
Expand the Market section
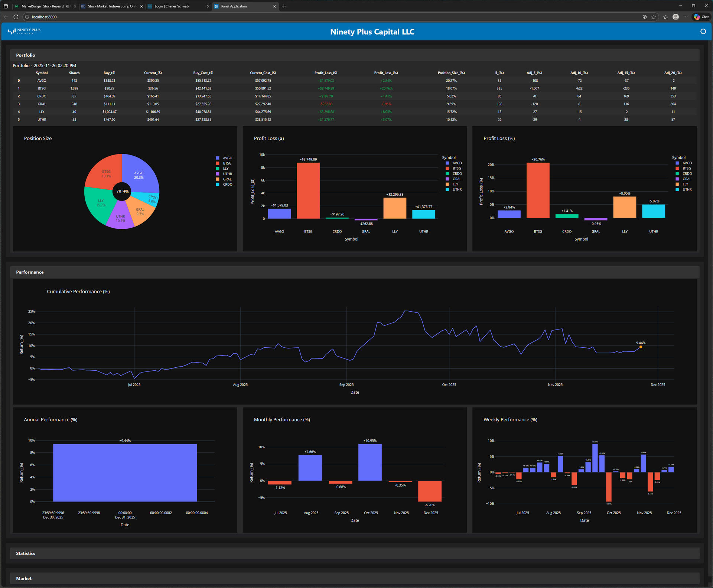pyautogui.click(x=24, y=578)
